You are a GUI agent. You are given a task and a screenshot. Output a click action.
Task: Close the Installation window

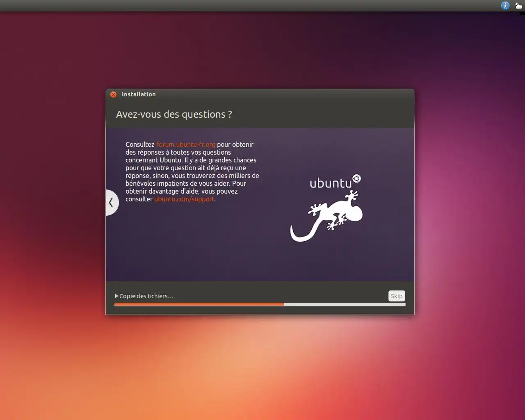[114, 94]
